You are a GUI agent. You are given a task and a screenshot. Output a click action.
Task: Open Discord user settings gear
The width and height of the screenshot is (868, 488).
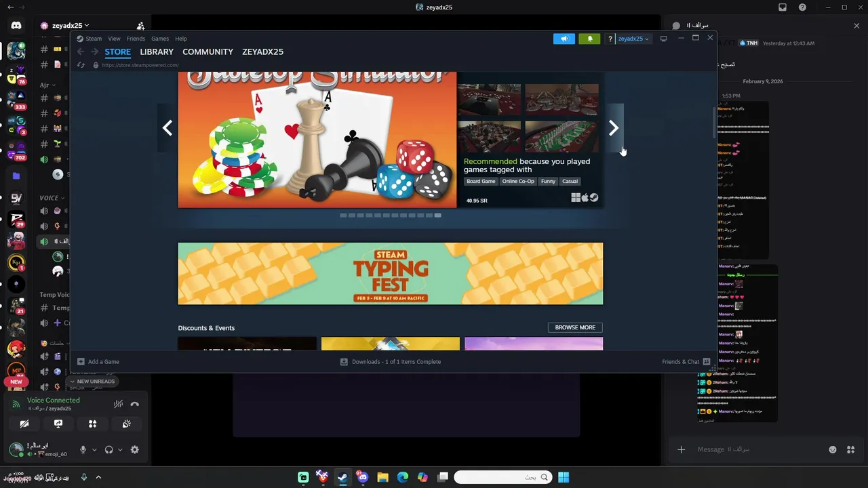click(134, 449)
